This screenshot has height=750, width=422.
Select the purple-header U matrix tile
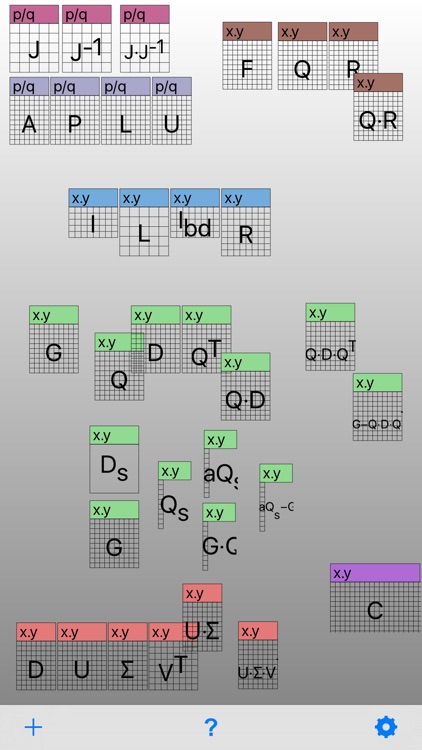tap(172, 111)
